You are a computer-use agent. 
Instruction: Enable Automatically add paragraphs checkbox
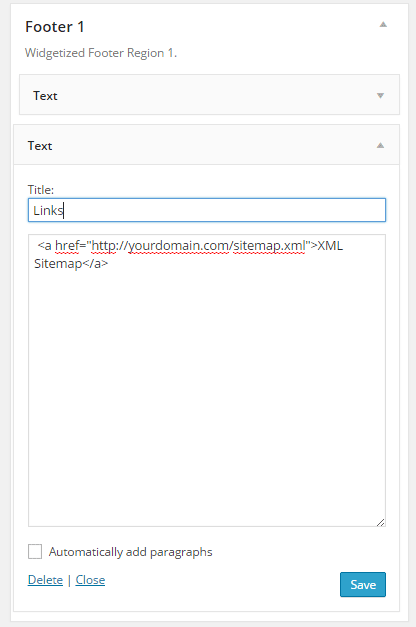[x=35, y=551]
